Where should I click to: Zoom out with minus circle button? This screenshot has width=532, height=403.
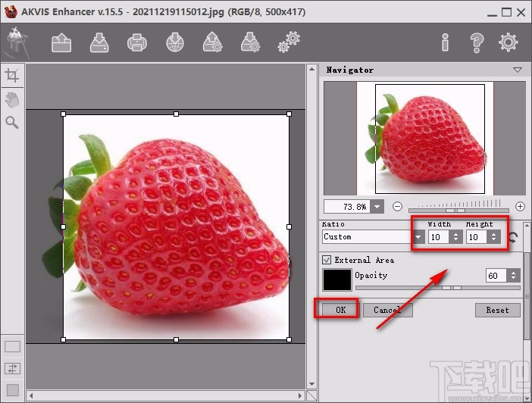tap(397, 206)
